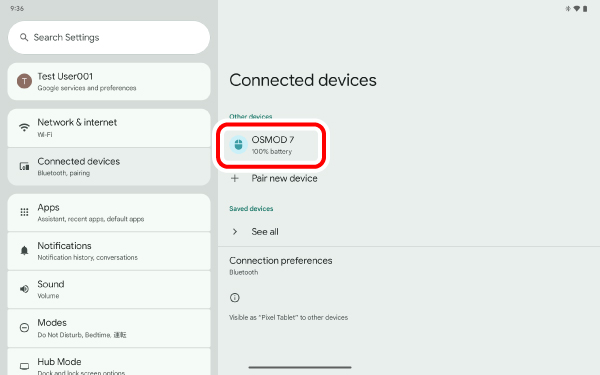Click the Hub Mode display icon
This screenshot has height=375, width=600.
point(24,366)
